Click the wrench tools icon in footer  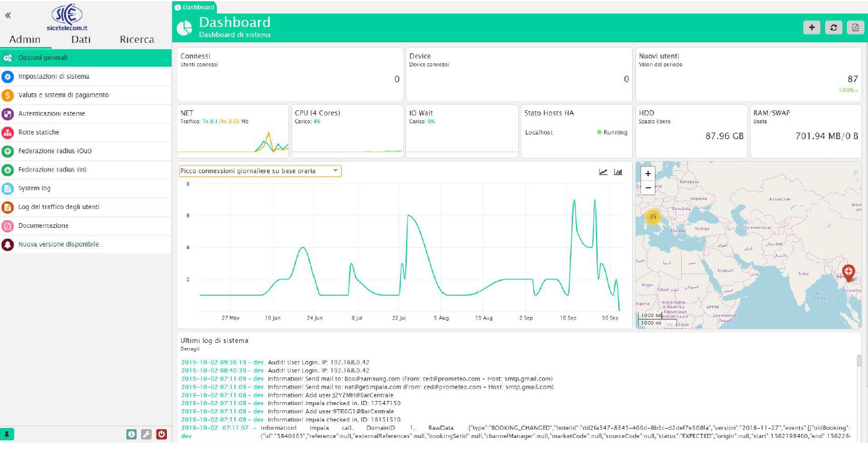[x=146, y=434]
